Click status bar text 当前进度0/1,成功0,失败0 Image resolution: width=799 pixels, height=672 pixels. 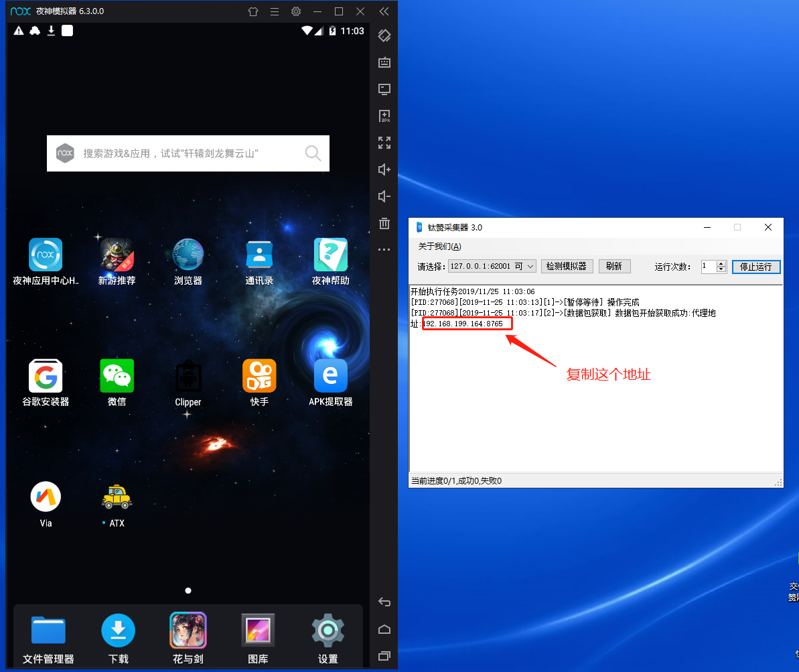pyautogui.click(x=457, y=481)
